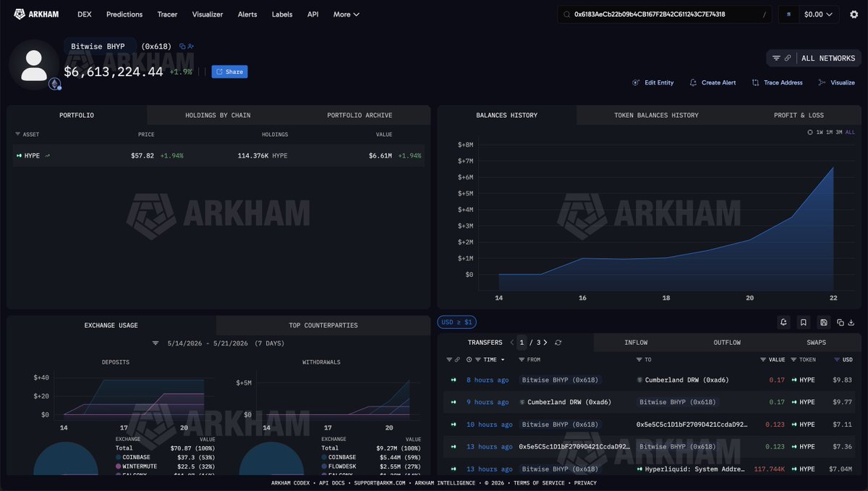Filter transfers by From column
The image size is (868, 491).
[522, 359]
